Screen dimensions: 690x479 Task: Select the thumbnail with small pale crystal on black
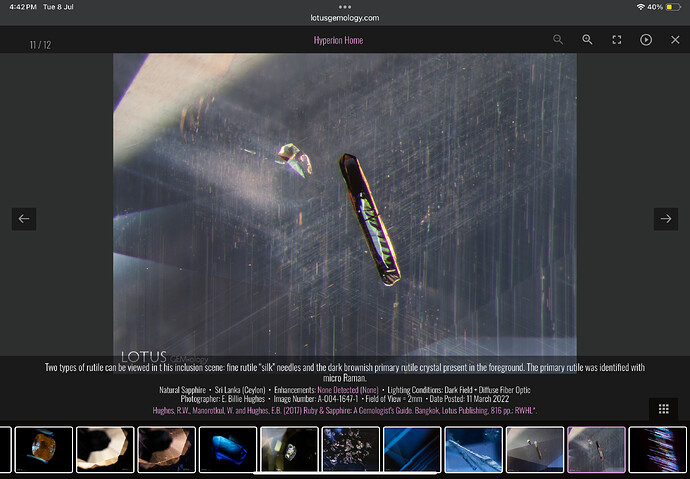(289, 450)
